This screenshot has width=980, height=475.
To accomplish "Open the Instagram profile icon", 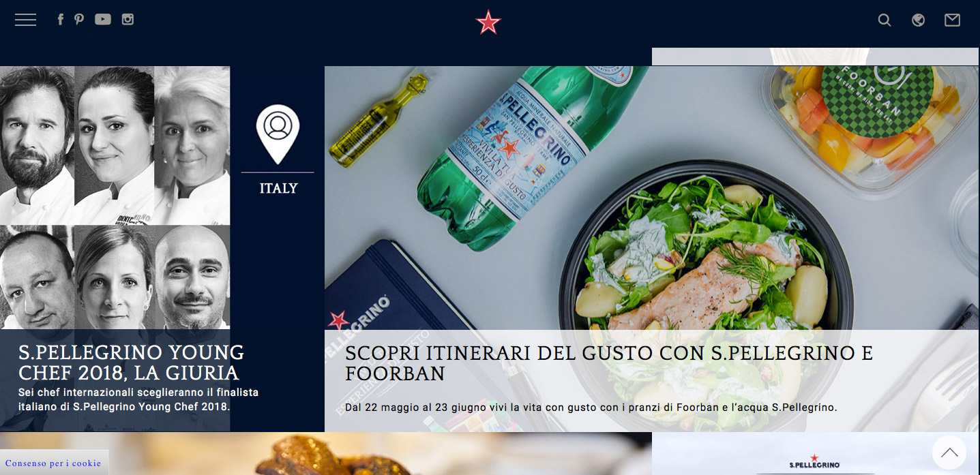I will pyautogui.click(x=128, y=19).
